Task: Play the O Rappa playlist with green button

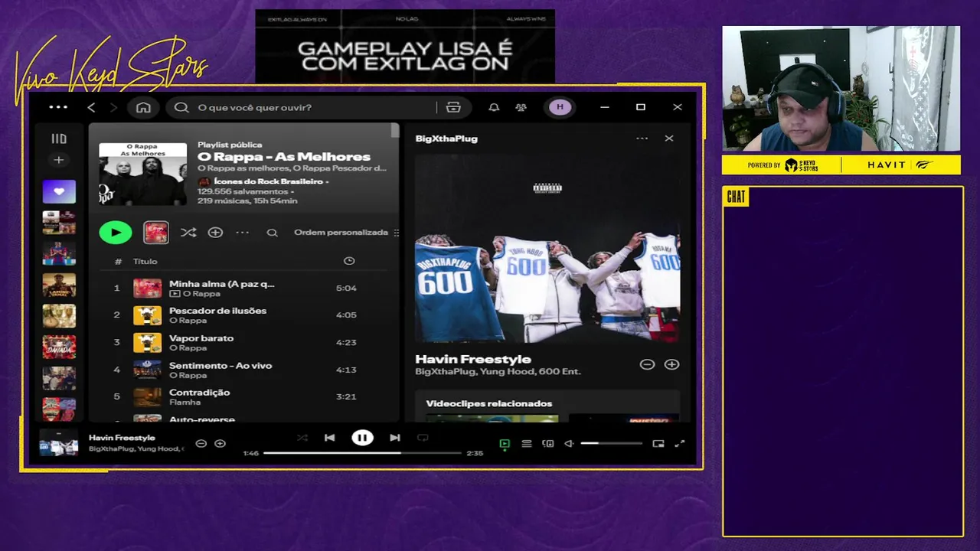Action: click(x=116, y=233)
